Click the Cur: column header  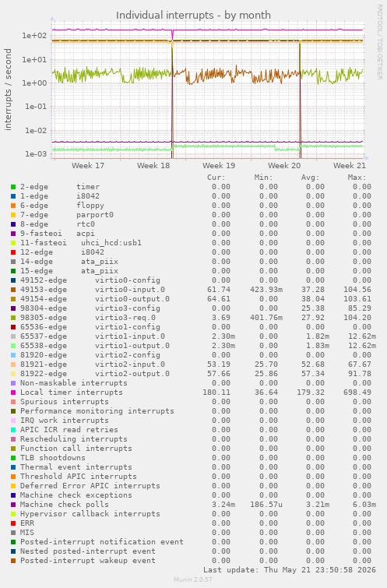point(216,178)
